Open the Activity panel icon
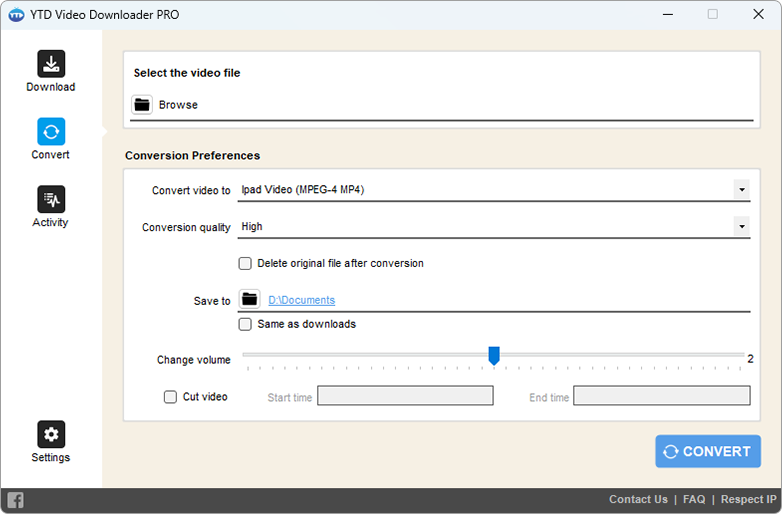Screen dimensions: 782x514 pos(51,199)
